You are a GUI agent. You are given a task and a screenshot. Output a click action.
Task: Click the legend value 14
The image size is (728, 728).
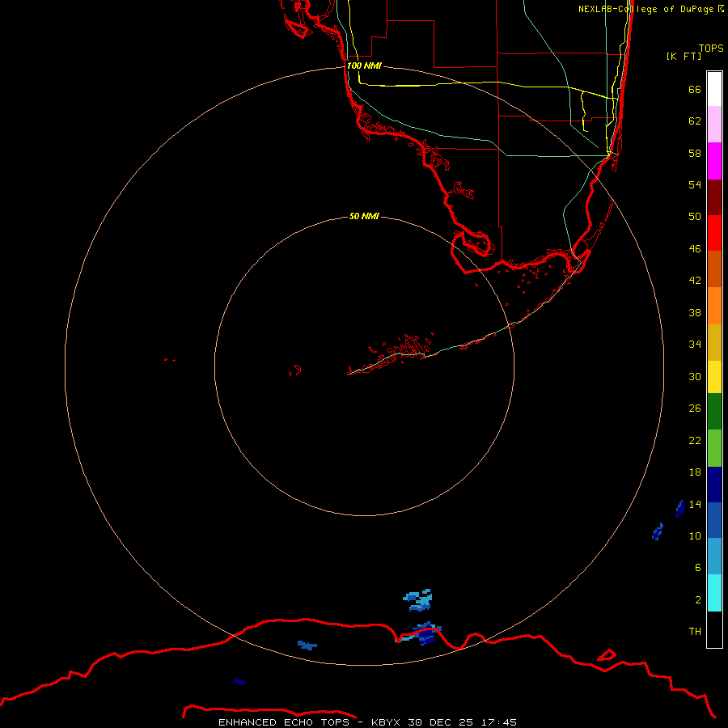pyautogui.click(x=695, y=504)
